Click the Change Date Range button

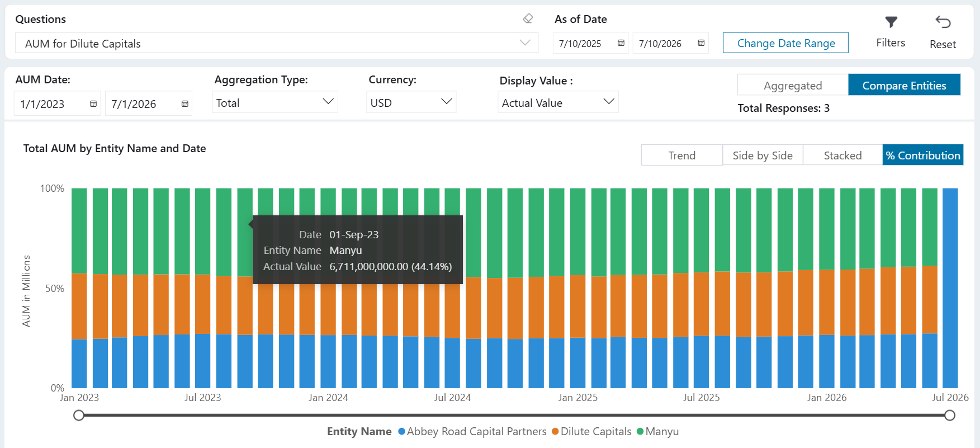click(785, 43)
